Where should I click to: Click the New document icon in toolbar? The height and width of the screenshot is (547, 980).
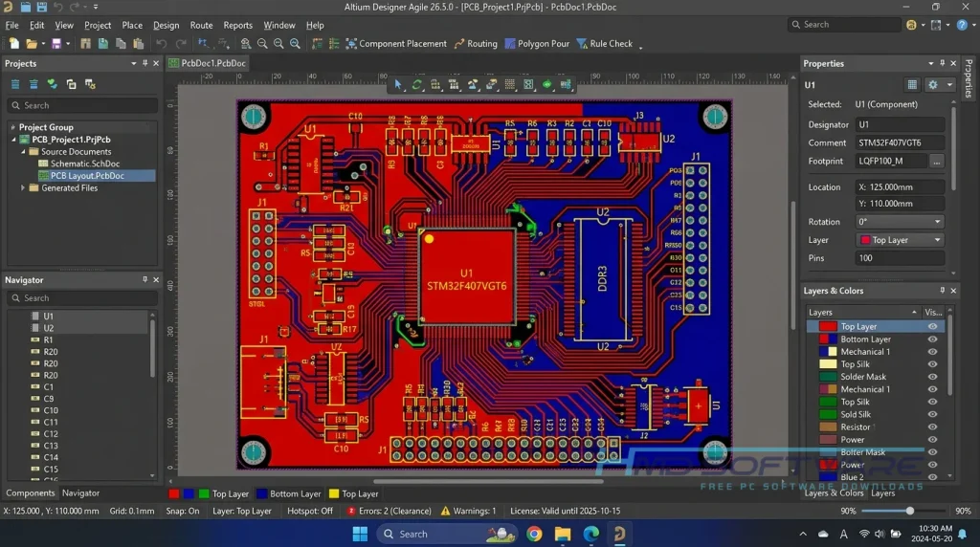(13, 44)
